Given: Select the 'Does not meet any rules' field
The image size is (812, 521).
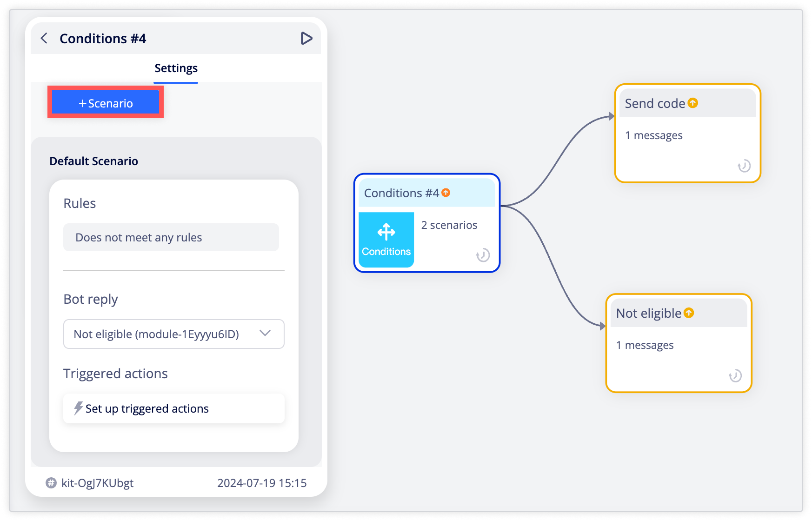Looking at the screenshot, I should (171, 237).
